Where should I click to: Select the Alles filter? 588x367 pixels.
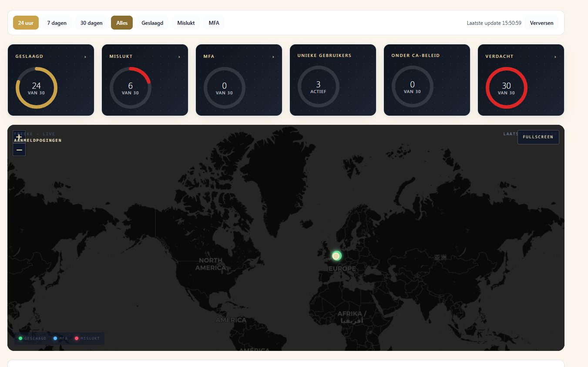point(122,23)
